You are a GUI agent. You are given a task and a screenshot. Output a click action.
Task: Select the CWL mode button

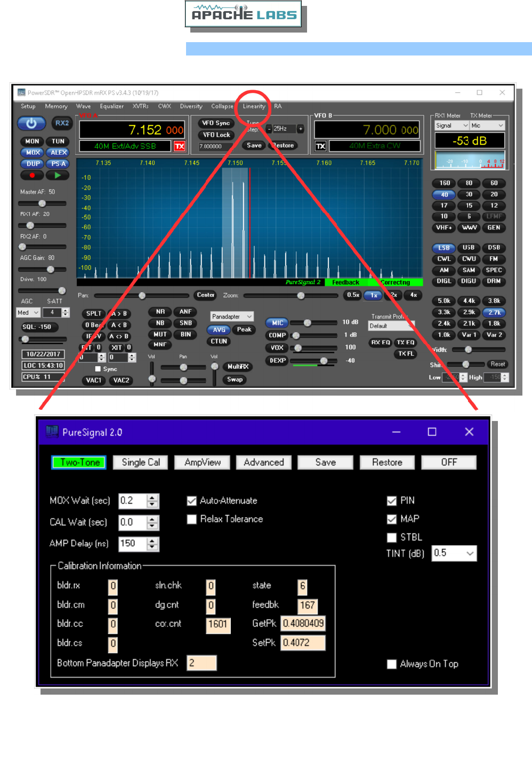click(x=444, y=259)
